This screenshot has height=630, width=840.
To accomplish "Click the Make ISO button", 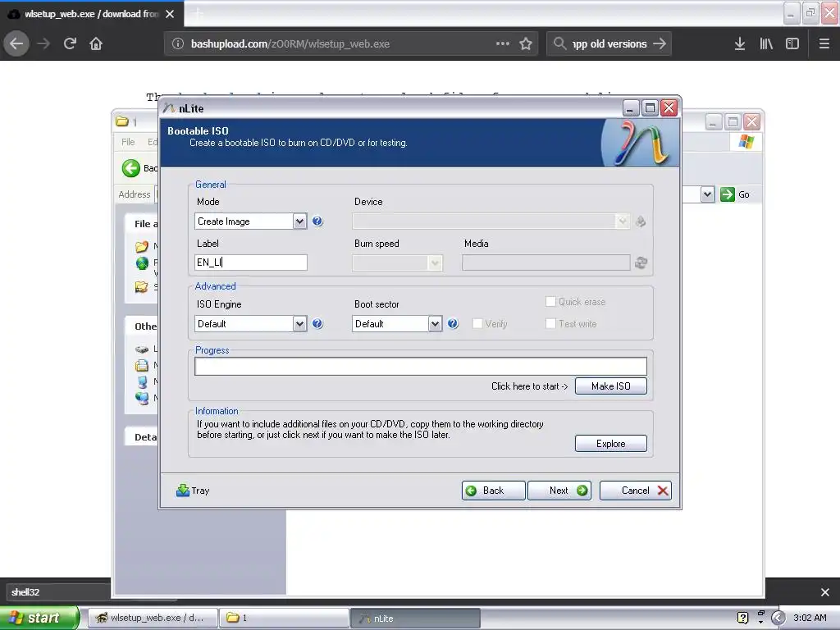I will (x=610, y=386).
